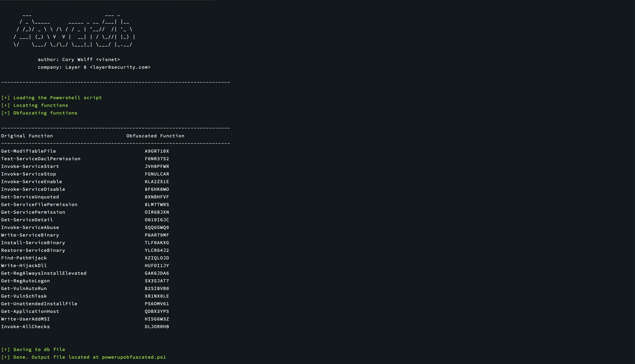Select the 'Get-RegAutoLogon' function name
This screenshot has height=364, width=635.
tap(26, 281)
